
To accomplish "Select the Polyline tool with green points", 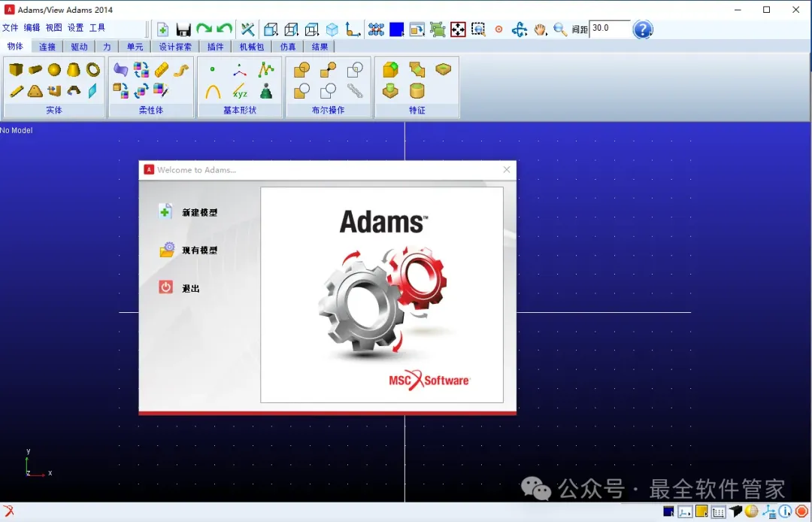I will coord(265,69).
